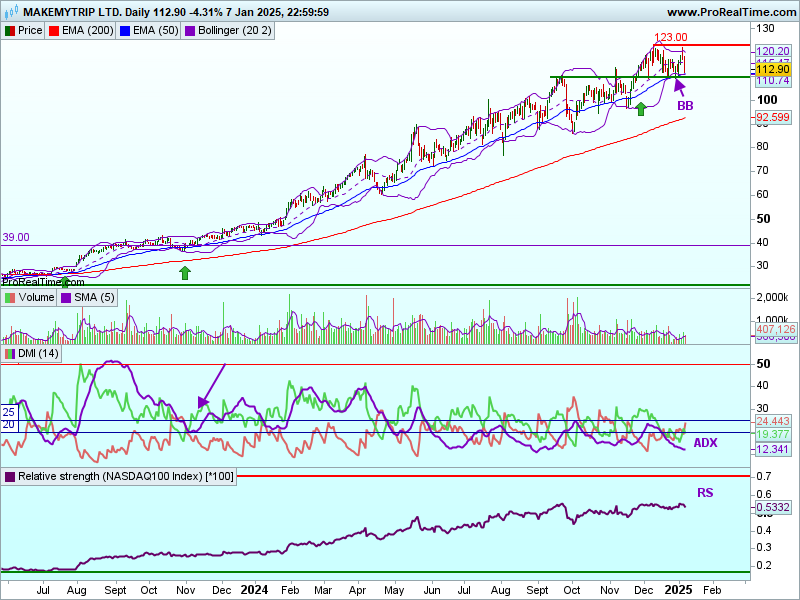Click the candlestick chart icon beside MAKEMYTRIP title
Viewport: 800px width, 600px height.
tap(10, 12)
